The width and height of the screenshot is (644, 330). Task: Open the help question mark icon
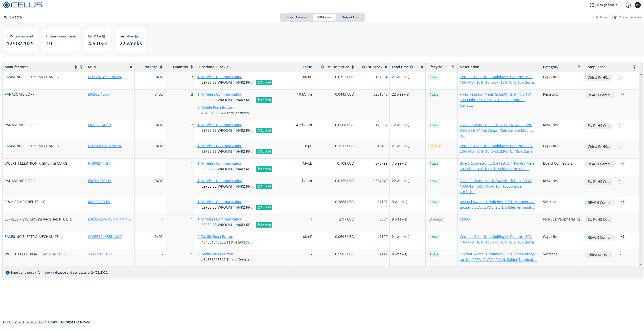[628, 5]
